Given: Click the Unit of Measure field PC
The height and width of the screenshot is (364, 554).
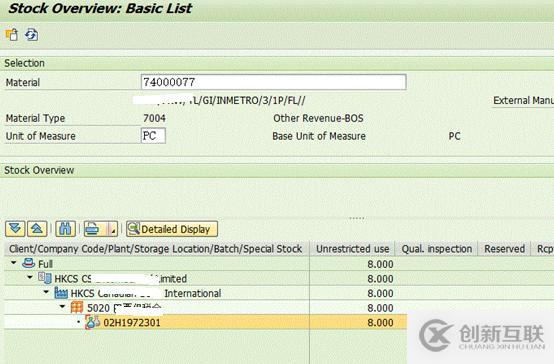Looking at the screenshot, I should tap(153, 136).
